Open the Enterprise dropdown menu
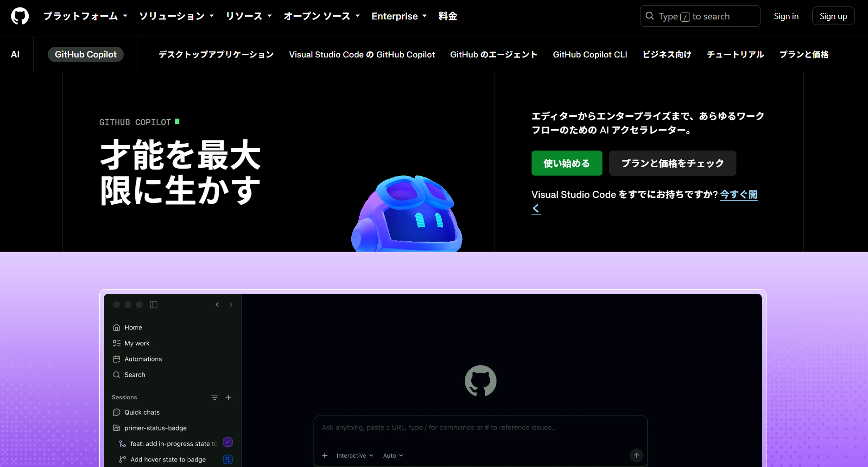Viewport: 868px width, 467px height. [x=399, y=16]
